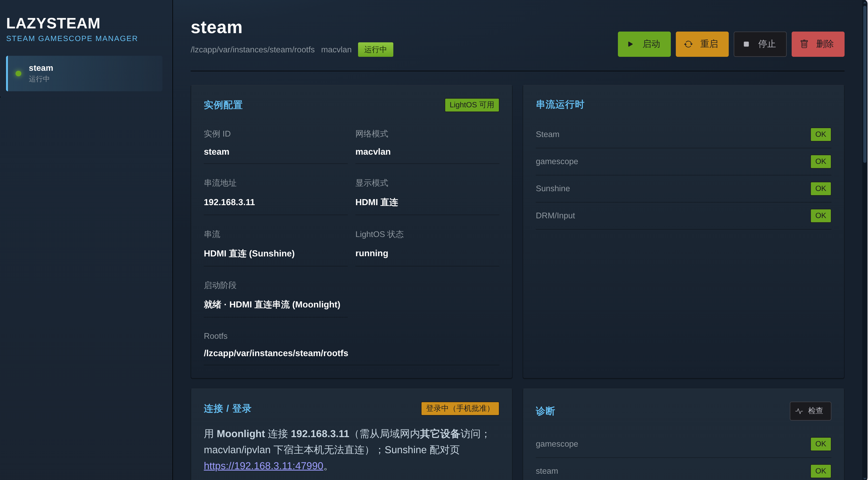Click the LAZYSTEAM title
This screenshot has height=480, width=868.
click(53, 23)
